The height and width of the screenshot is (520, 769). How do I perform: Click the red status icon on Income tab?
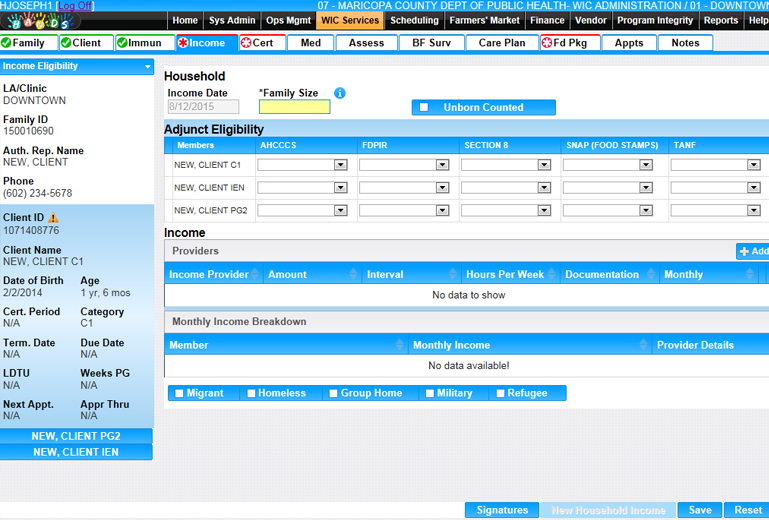(x=182, y=43)
